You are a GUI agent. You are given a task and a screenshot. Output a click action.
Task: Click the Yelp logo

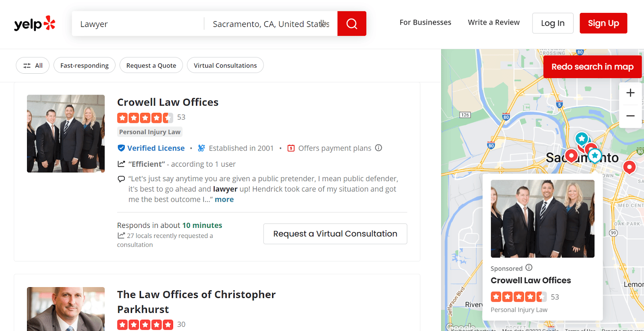(35, 24)
